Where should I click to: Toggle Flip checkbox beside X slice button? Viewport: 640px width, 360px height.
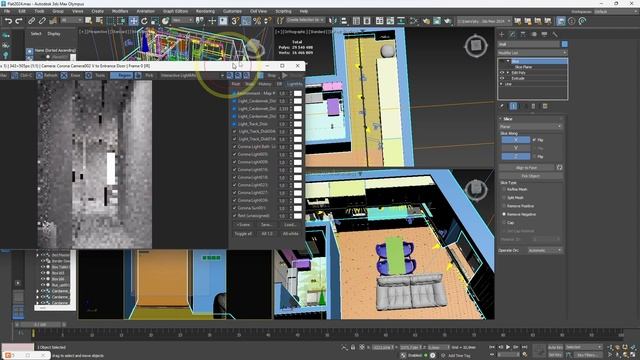(535, 140)
